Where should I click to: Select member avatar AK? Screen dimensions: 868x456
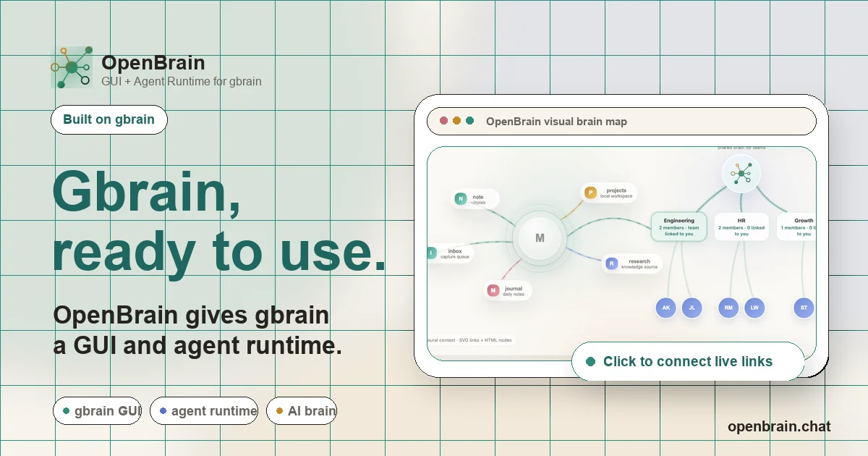click(x=666, y=308)
